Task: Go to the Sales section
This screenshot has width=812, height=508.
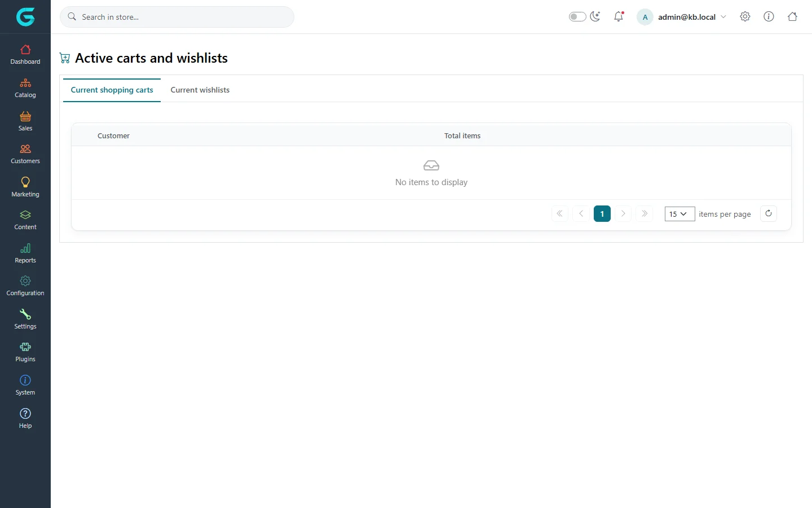Action: coord(25,121)
